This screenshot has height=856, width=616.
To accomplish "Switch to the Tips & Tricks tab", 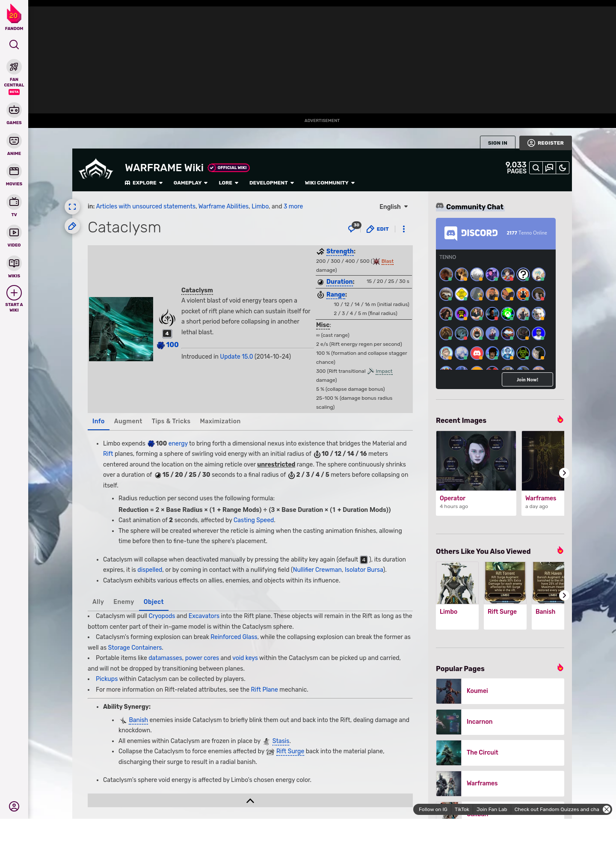I will click(x=171, y=421).
